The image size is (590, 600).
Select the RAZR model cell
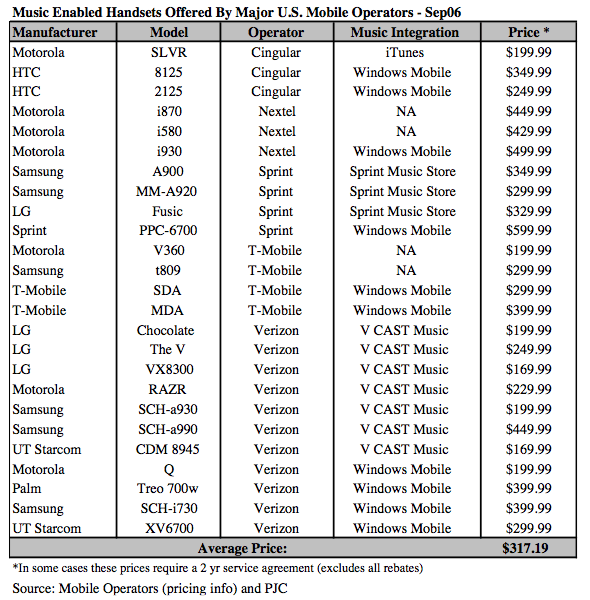pos(167,390)
